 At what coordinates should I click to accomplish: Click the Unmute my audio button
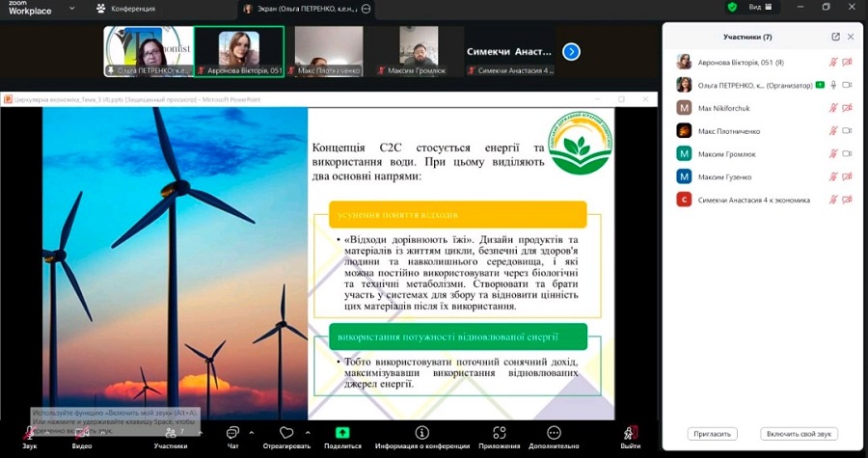click(799, 434)
